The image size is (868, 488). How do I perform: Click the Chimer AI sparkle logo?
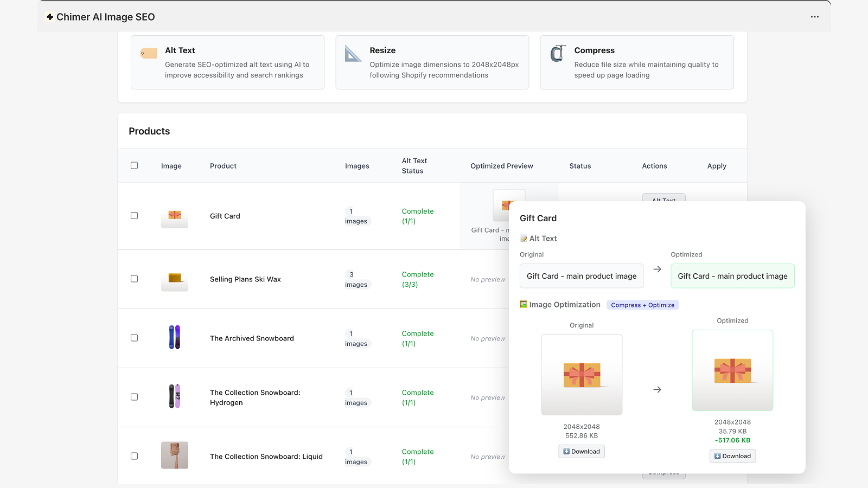coord(50,17)
